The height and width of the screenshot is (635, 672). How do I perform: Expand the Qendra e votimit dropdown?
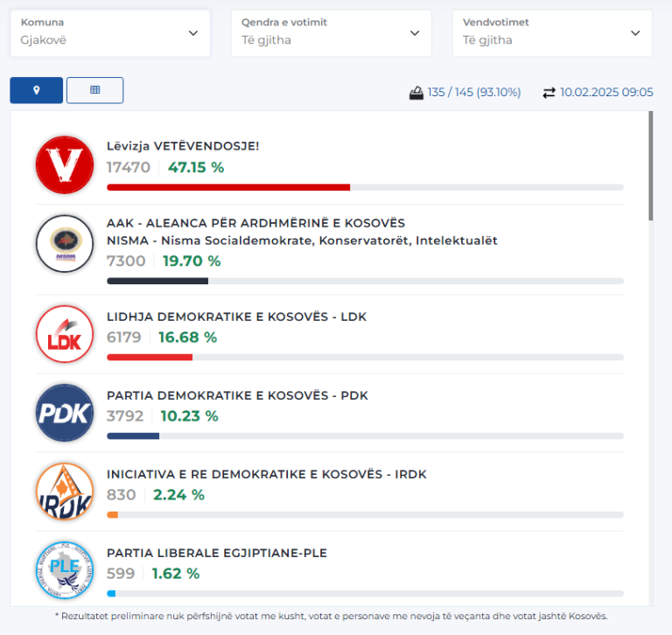[x=331, y=33]
